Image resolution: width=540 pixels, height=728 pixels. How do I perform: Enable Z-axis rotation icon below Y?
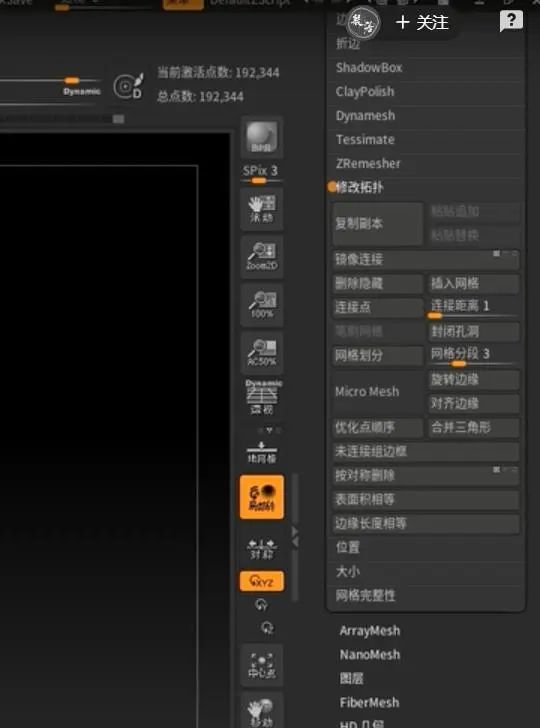tap(267, 628)
